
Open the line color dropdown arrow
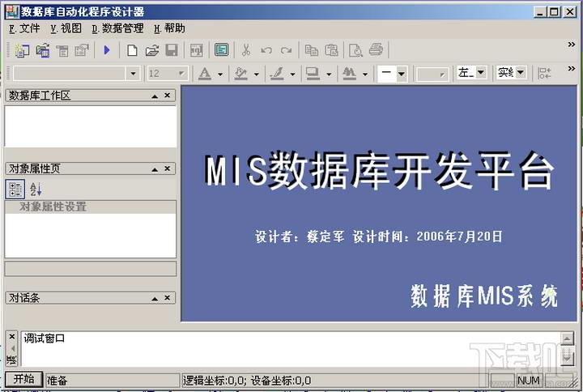tap(292, 74)
